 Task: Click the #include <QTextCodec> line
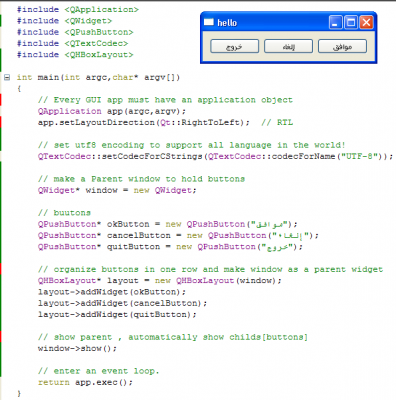tap(72, 44)
